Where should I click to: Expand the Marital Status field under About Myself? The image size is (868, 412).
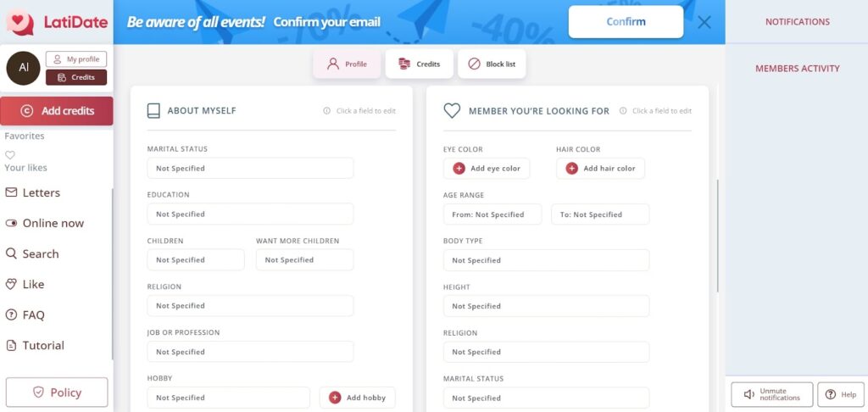(x=249, y=168)
